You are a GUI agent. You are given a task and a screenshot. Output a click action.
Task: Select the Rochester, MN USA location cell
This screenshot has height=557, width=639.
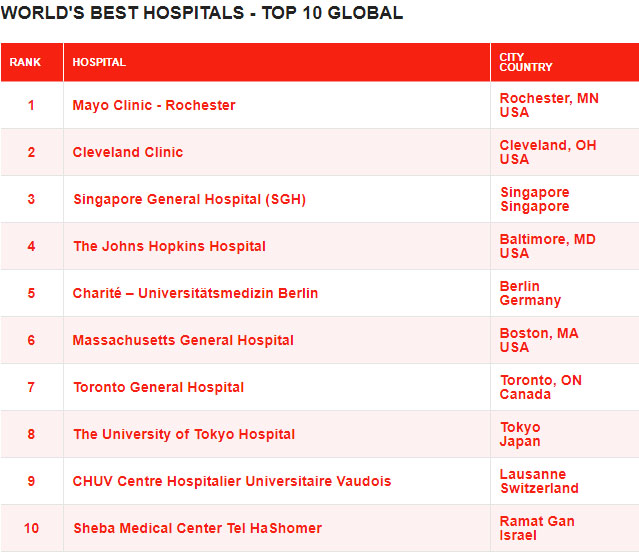[x=549, y=106]
